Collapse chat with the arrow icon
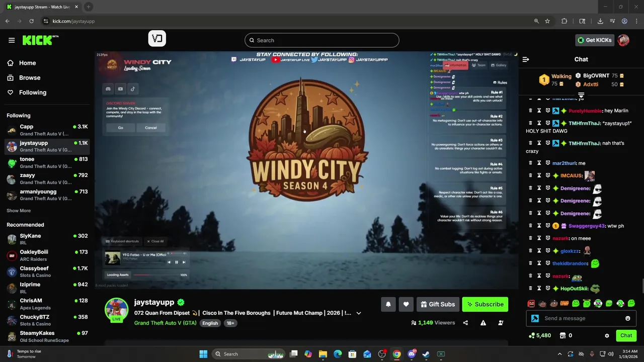The image size is (644, 362). [526, 59]
